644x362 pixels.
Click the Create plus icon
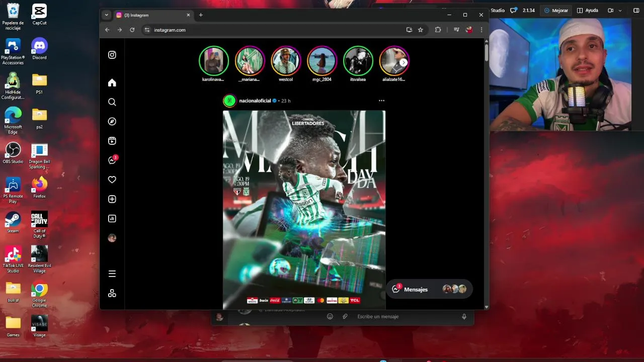point(112,199)
